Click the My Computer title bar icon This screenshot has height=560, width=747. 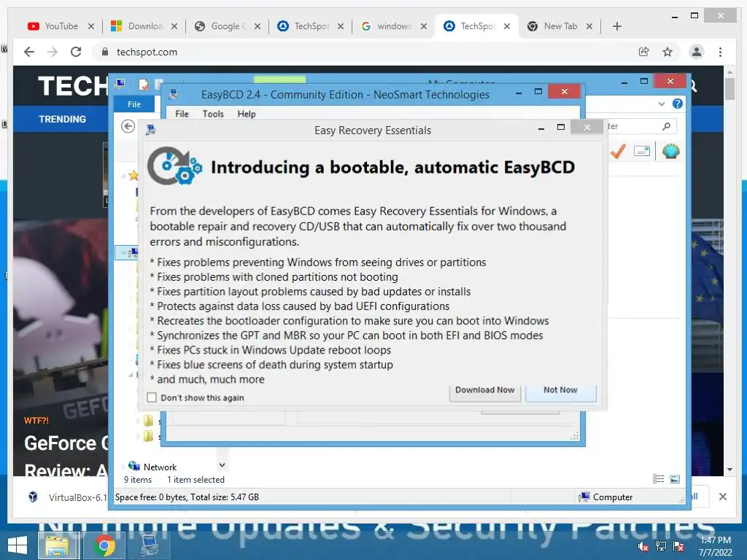click(120, 84)
